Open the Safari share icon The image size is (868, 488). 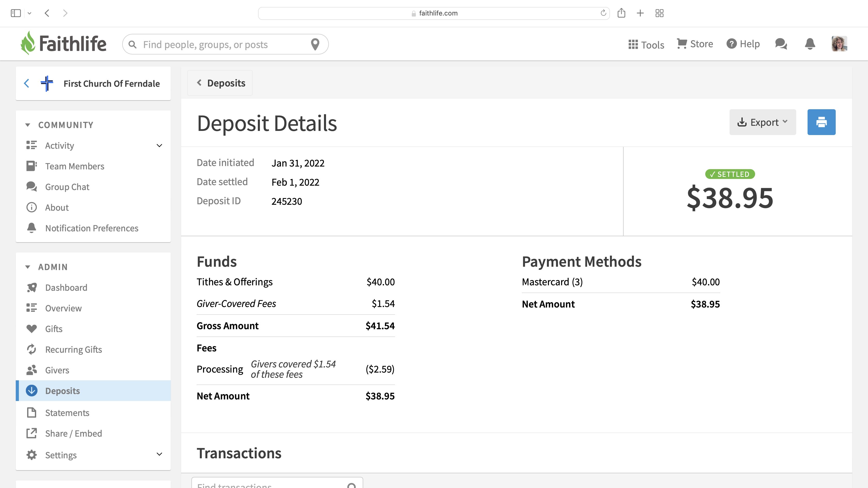click(x=621, y=13)
